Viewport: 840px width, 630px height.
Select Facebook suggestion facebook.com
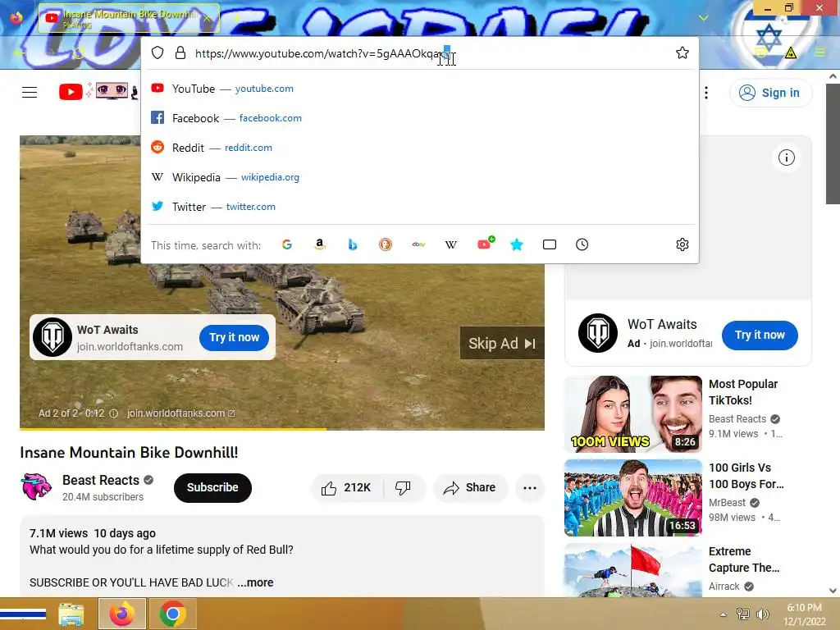coord(419,118)
